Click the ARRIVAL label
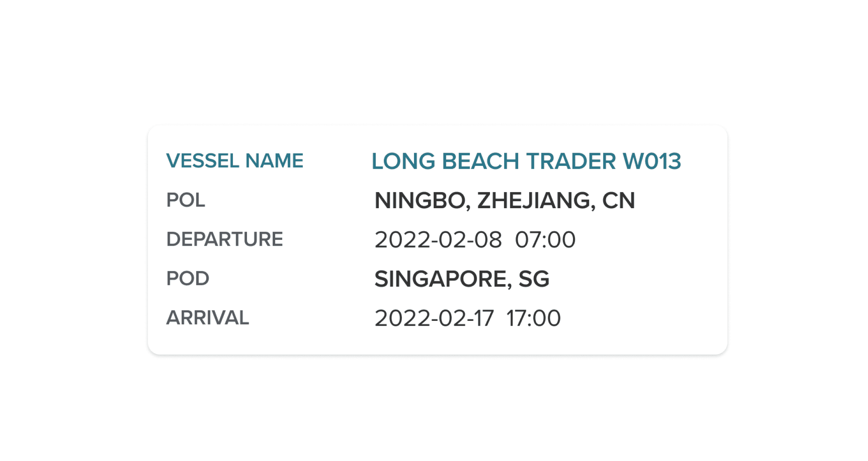The height and width of the screenshot is (461, 868). (207, 317)
